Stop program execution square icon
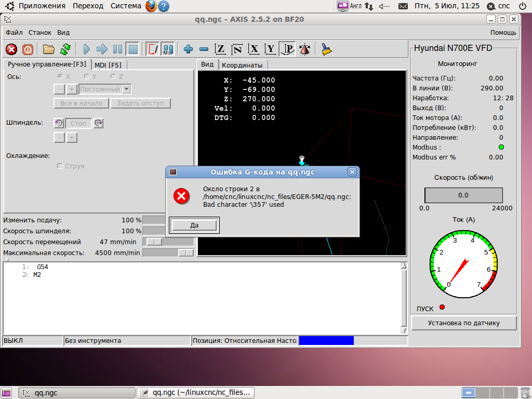The image size is (532, 399). [x=133, y=49]
